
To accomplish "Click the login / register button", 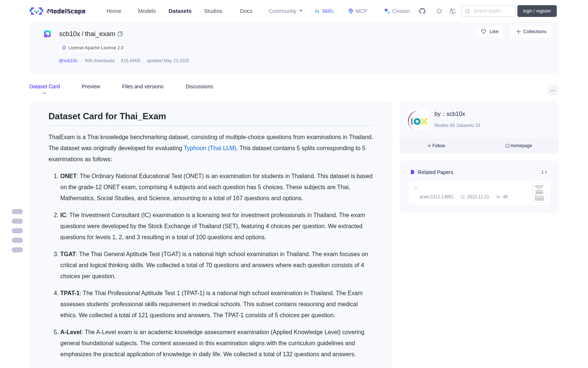I will coord(537,11).
